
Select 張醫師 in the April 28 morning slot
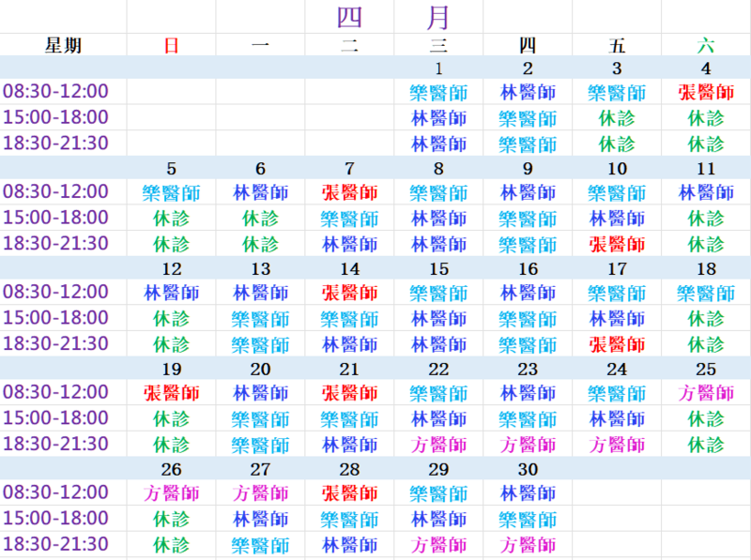pos(349,492)
